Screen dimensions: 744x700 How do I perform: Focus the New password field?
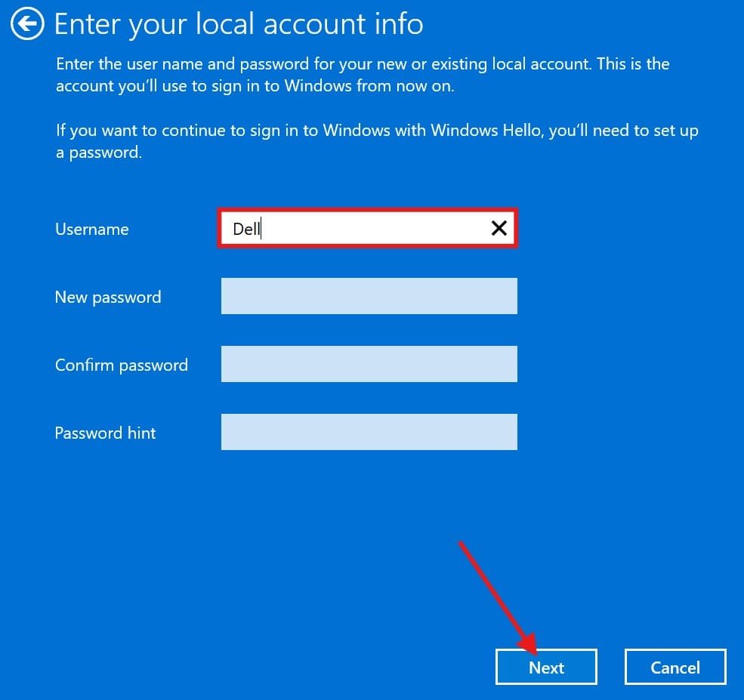pyautogui.click(x=369, y=296)
